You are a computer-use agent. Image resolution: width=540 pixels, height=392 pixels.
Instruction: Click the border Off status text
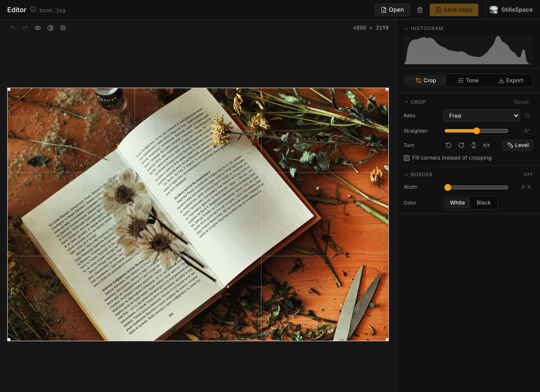point(528,175)
